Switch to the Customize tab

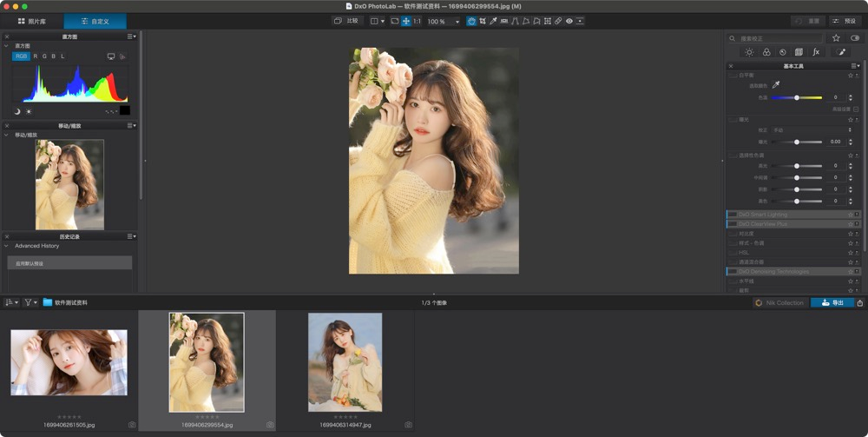click(95, 21)
